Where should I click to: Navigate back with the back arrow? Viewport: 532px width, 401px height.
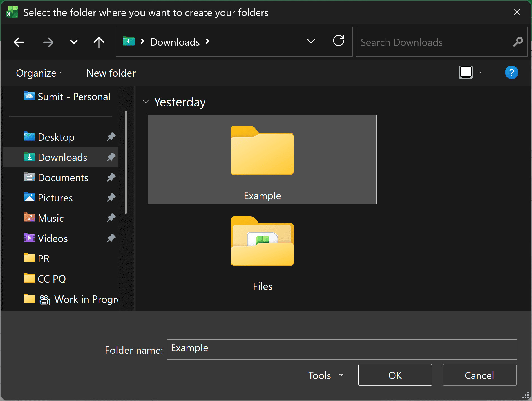point(18,42)
